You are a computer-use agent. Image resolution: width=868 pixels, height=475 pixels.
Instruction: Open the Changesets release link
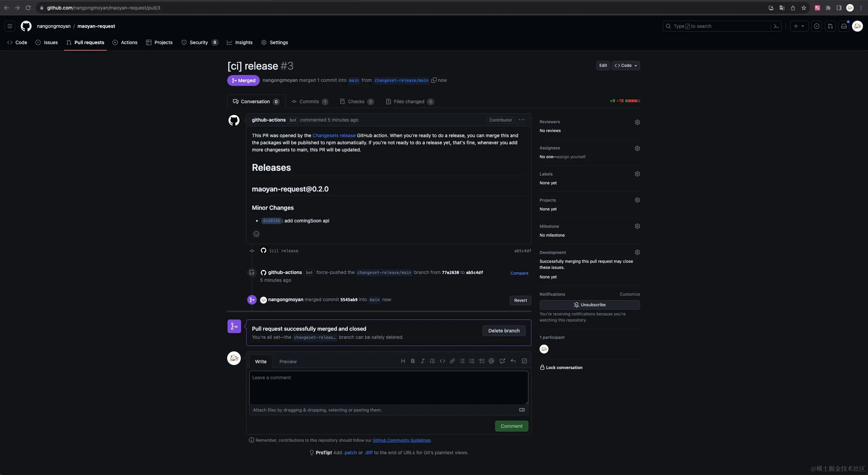[333, 135]
